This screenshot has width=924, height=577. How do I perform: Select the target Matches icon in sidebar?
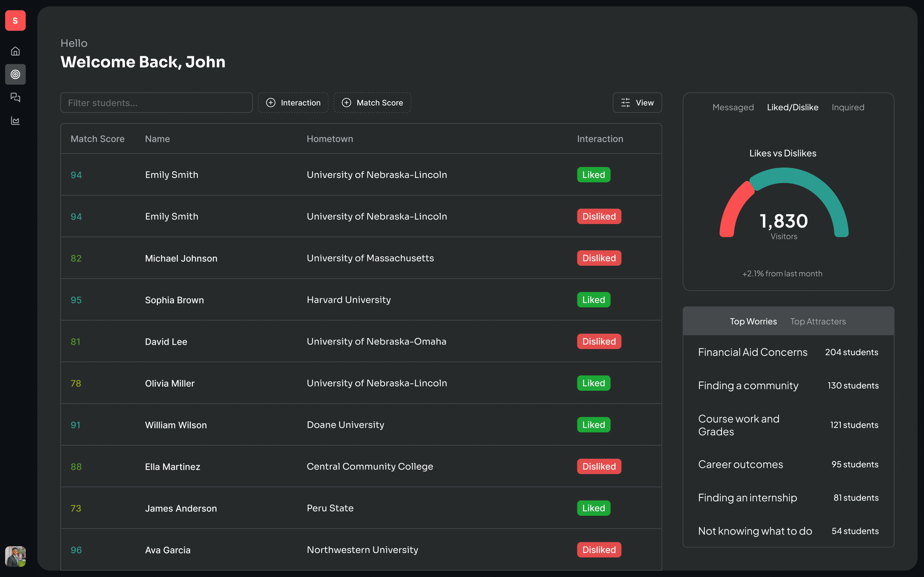(x=15, y=75)
